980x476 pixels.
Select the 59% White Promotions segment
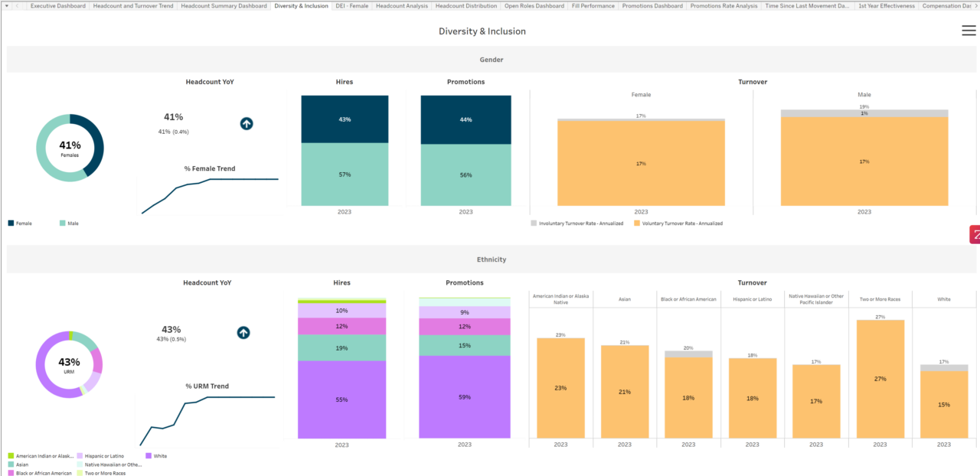pyautogui.click(x=465, y=397)
